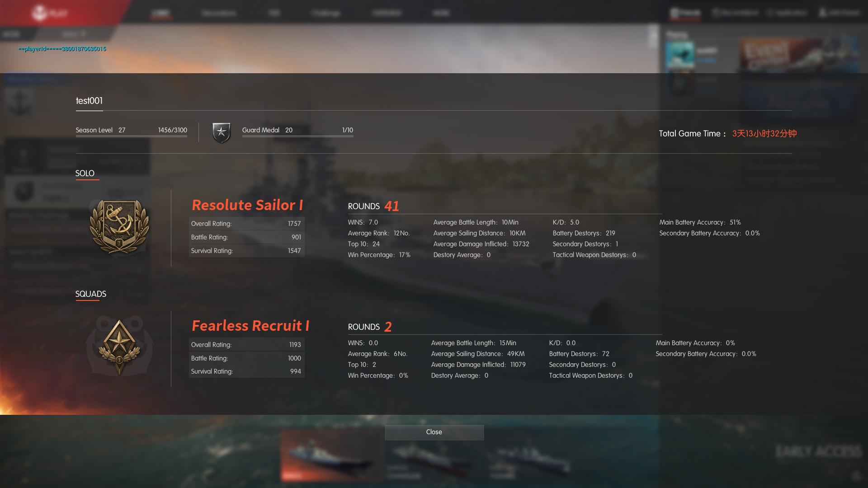Close the player stats panel
868x488 pixels.
pyautogui.click(x=434, y=432)
